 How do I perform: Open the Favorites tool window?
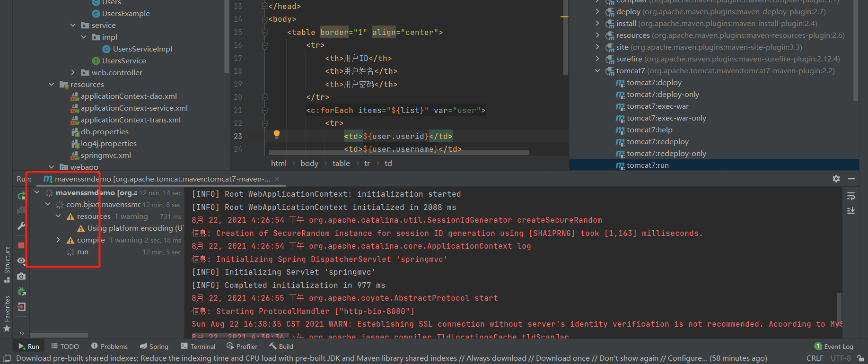pyautogui.click(x=7, y=313)
